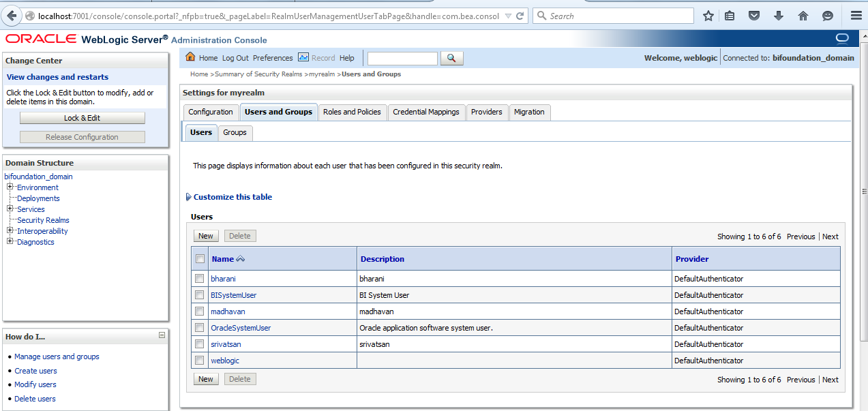Open the Migration tab
Screen dimensions: 868x411
click(529, 112)
